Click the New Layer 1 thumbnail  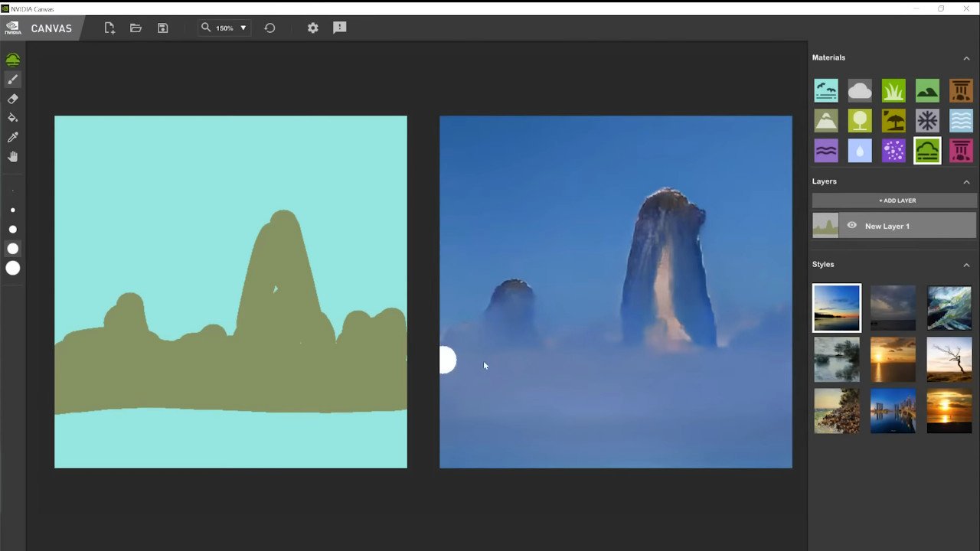(x=825, y=226)
